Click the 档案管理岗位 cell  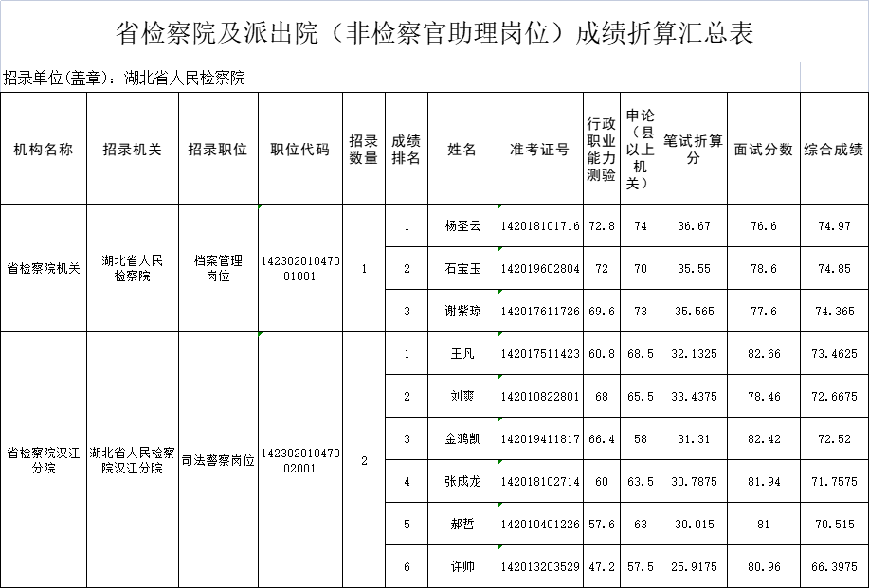click(x=218, y=268)
